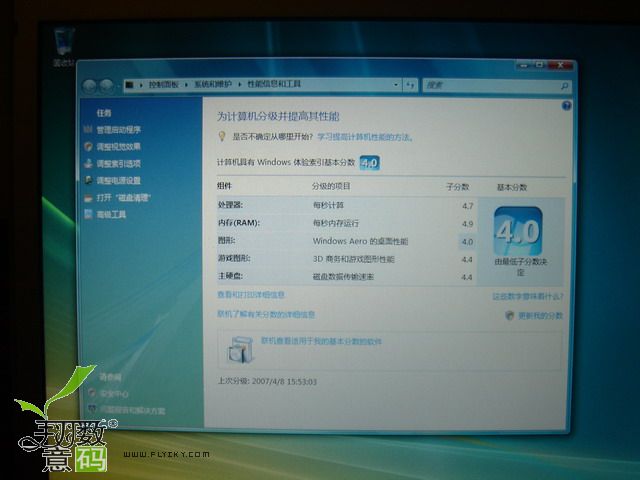Click the 主硬盘 row label
Viewport: 640px width, 480px height.
point(231,276)
